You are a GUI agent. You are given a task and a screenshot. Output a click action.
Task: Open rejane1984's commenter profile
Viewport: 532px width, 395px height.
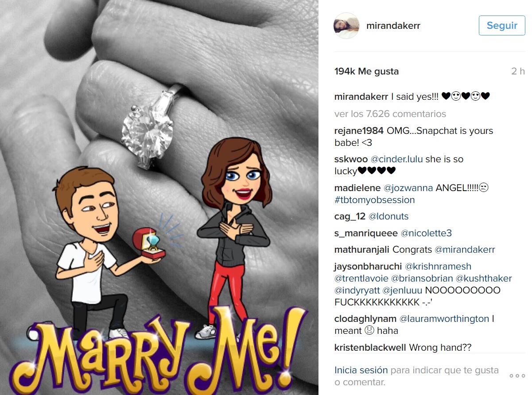pyautogui.click(x=359, y=131)
